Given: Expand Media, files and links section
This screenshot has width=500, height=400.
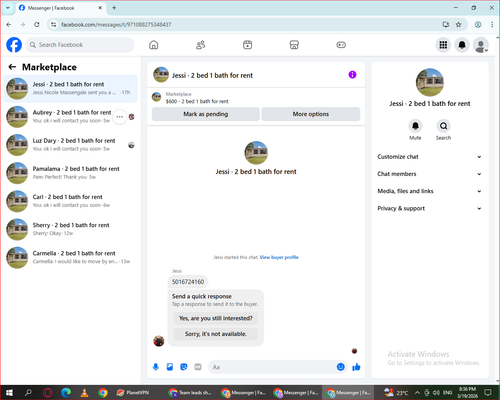Looking at the screenshot, I should pyautogui.click(x=429, y=191).
